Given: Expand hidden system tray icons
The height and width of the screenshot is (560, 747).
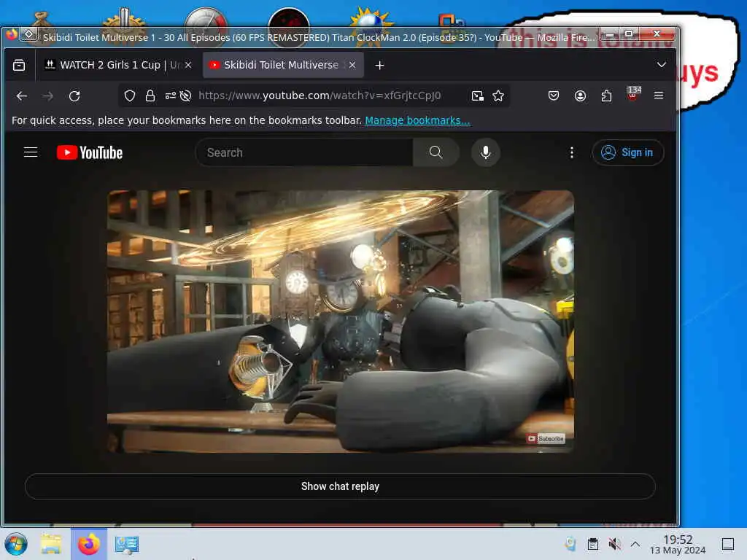Looking at the screenshot, I should point(635,544).
